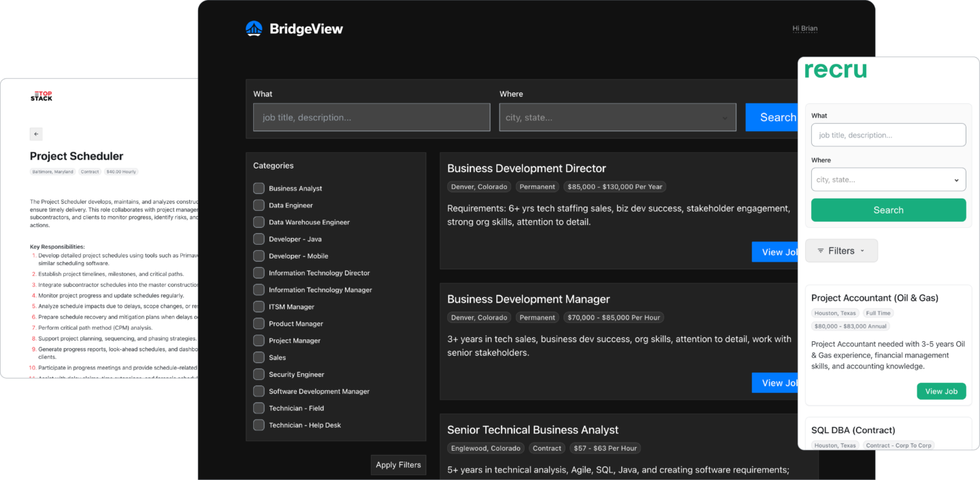Open recru Where city, state dropdown

pos(888,179)
